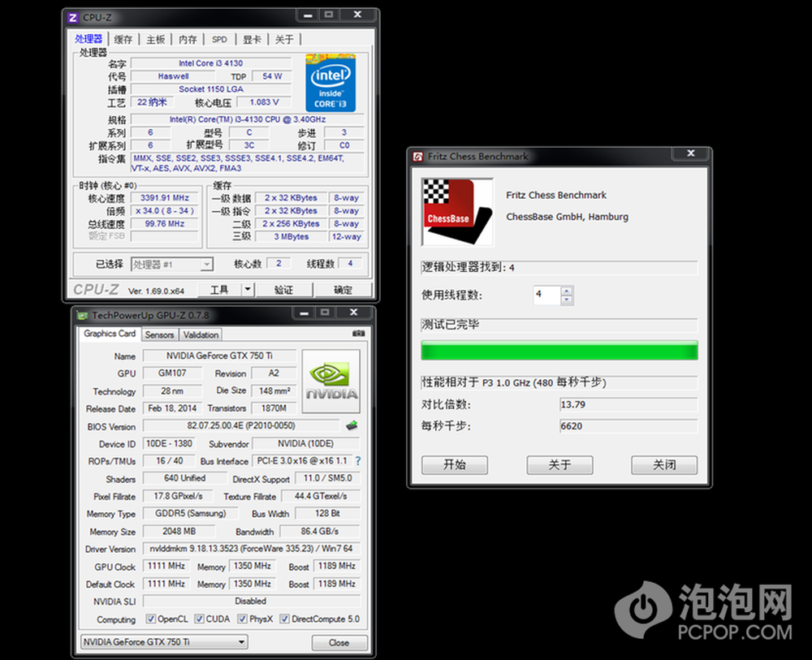Click the 确定 button in CPU-Z
Screen dimensions: 812x660
point(343,290)
